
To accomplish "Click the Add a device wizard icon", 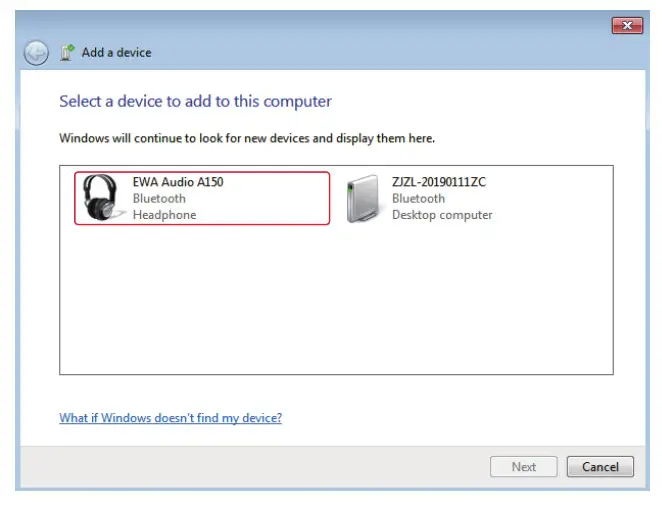I will pos(67,52).
